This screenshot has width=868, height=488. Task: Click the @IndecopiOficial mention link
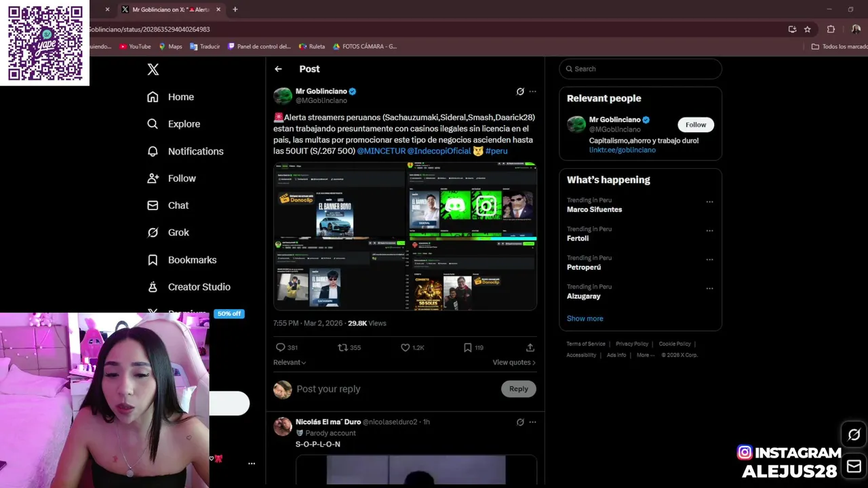click(439, 151)
